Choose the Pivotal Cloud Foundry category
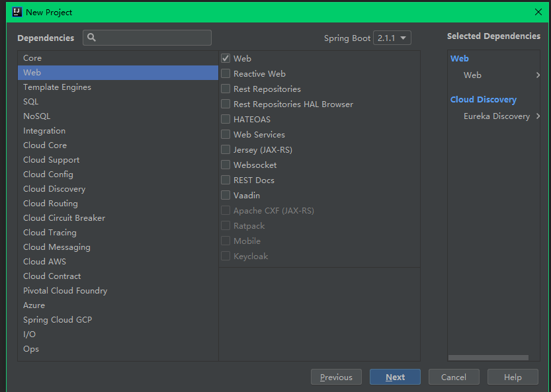Image resolution: width=551 pixels, height=392 pixels. 118,290
